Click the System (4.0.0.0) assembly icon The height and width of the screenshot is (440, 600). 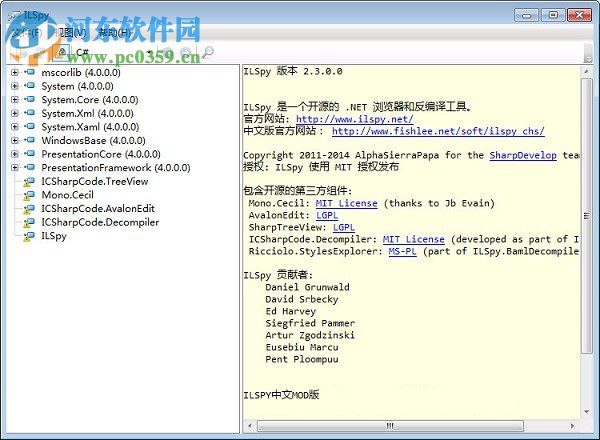tap(29, 86)
